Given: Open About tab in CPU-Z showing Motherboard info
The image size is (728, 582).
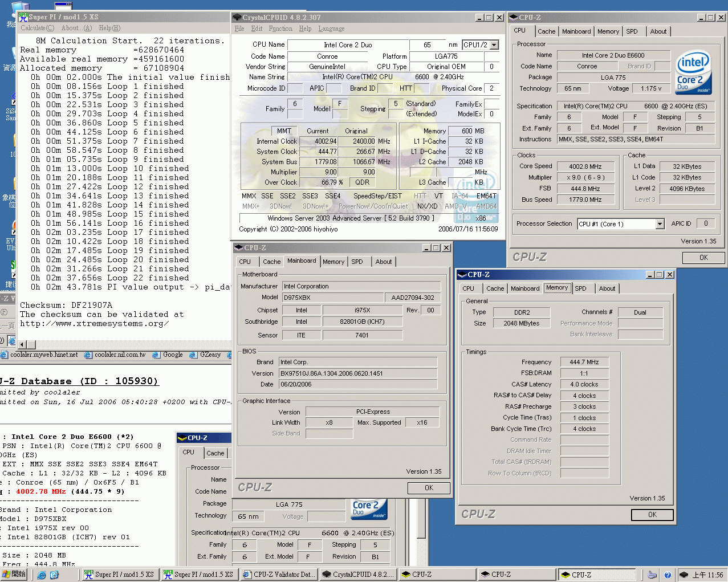Looking at the screenshot, I should (384, 262).
